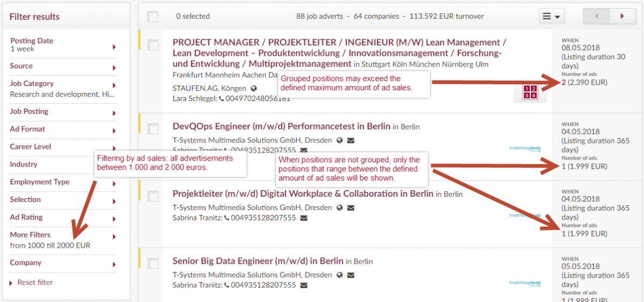The height and width of the screenshot is (302, 644).
Task: Open Senior Big Data Engineer job title
Action: (x=258, y=261)
